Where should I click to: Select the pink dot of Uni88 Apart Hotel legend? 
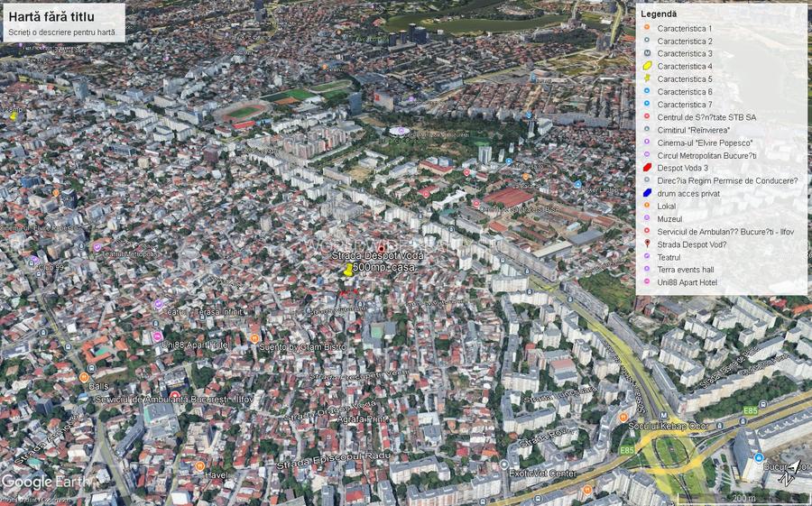(x=647, y=282)
